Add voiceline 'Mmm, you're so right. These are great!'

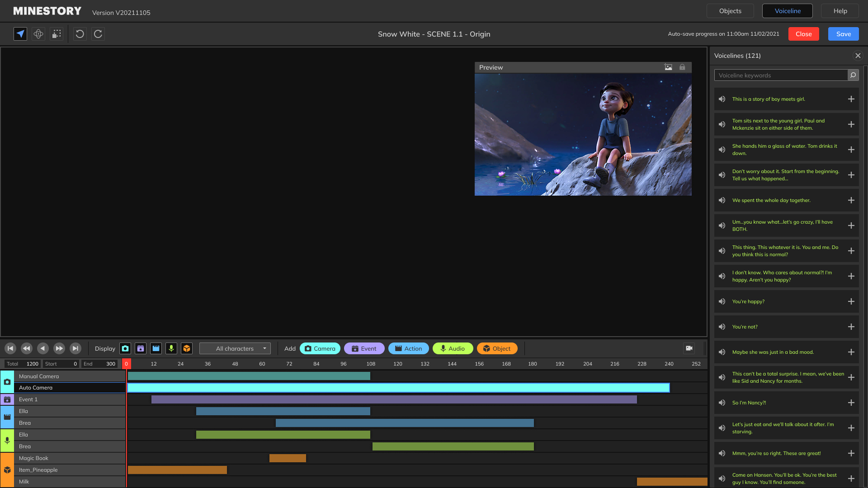pos(851,453)
